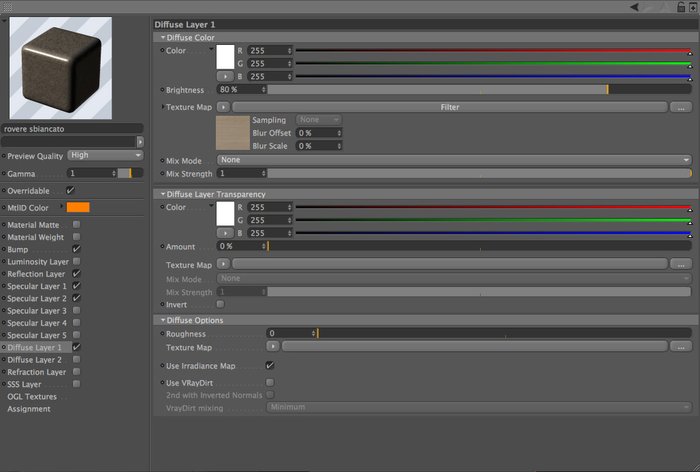Click the empty Roughness Texture Map bar
Screen dimensions: 700x472
[475, 346]
